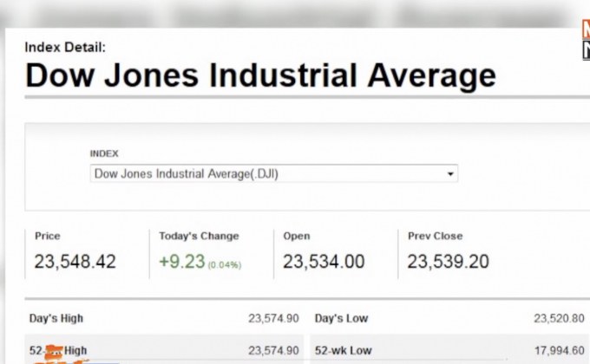590x364 pixels.
Task: Click the "Prev Close" label
Action: tap(435, 236)
